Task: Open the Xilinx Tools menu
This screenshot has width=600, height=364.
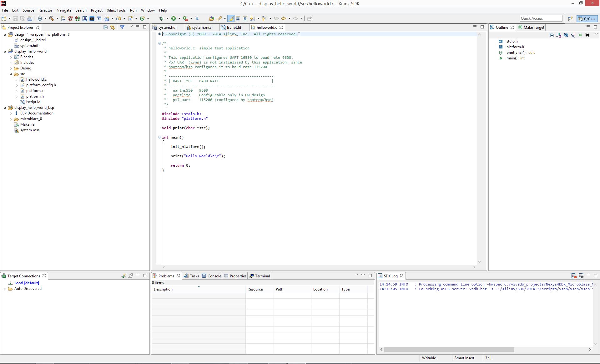Action: [x=116, y=10]
